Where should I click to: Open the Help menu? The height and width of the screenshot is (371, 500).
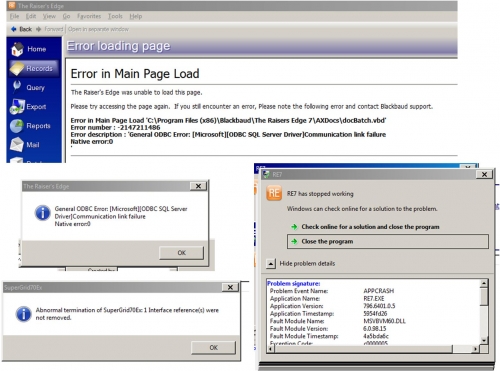click(x=136, y=16)
